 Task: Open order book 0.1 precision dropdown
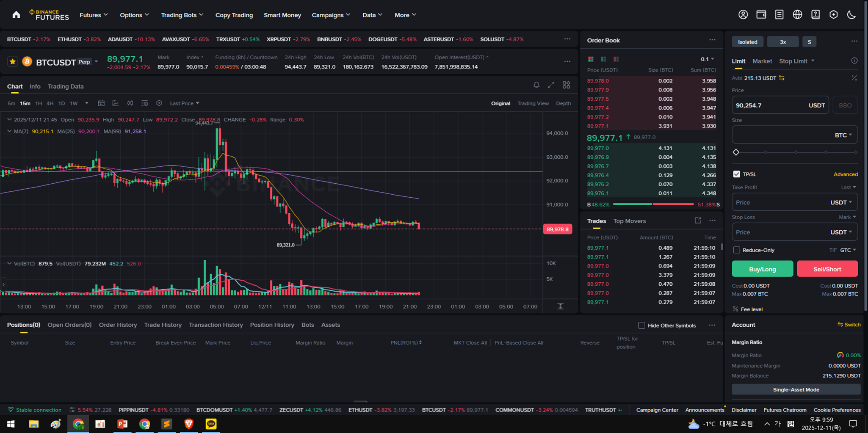click(707, 59)
